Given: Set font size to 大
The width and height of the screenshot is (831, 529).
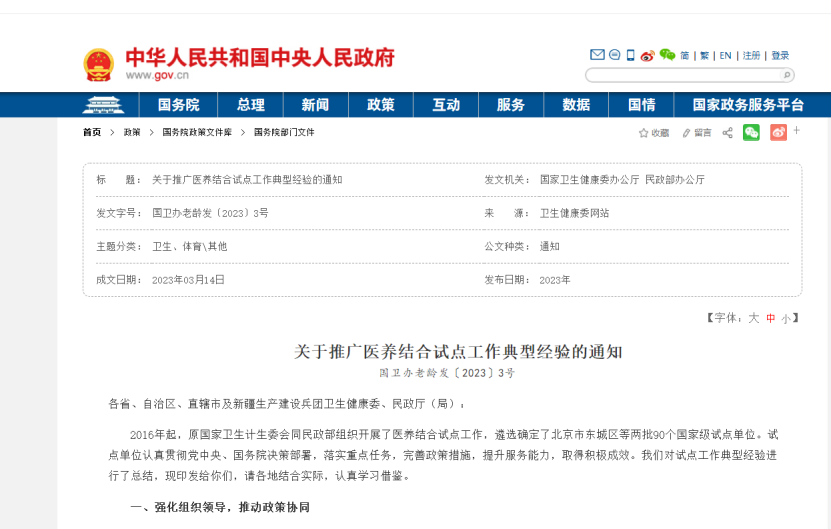Looking at the screenshot, I should [754, 318].
